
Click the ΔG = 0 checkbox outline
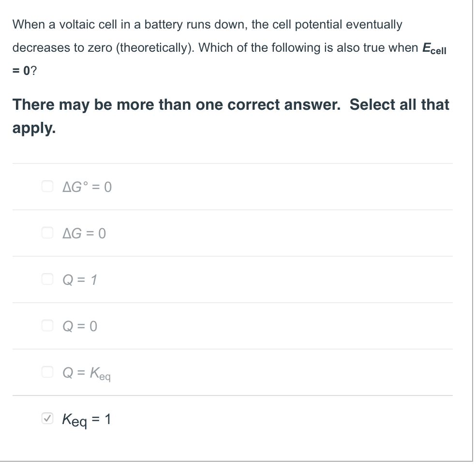[47, 233]
